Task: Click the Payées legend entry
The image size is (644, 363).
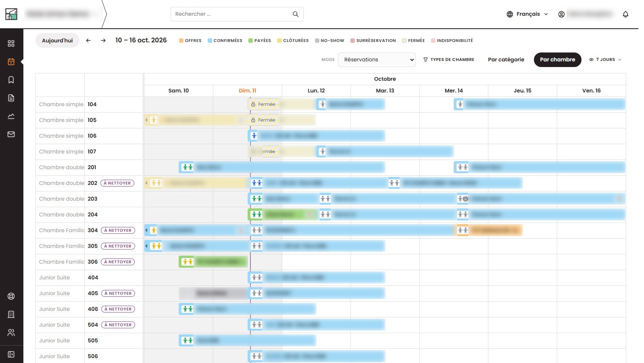Action: 260,41
